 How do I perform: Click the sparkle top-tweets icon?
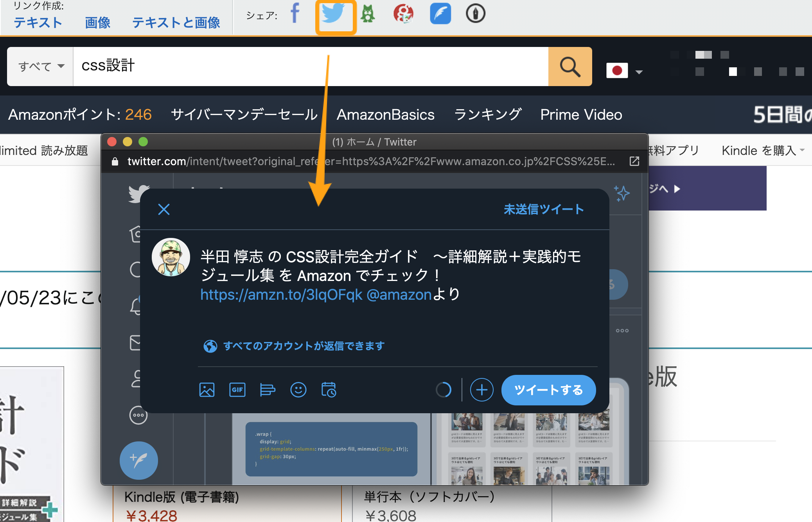pyautogui.click(x=622, y=193)
